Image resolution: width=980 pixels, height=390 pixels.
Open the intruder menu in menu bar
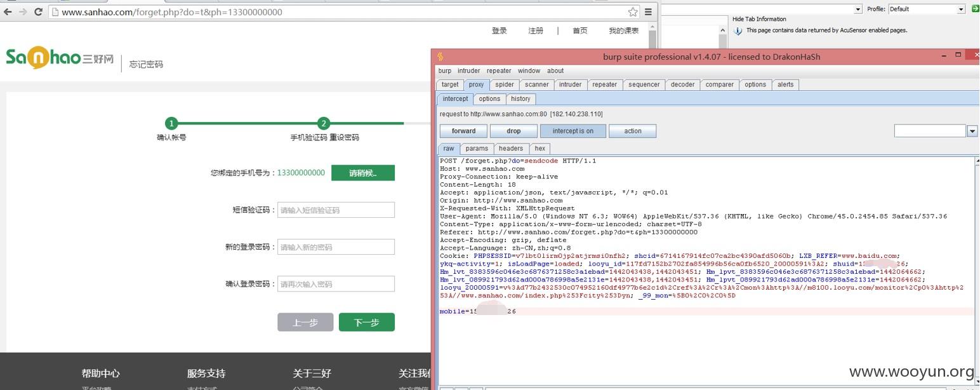469,71
